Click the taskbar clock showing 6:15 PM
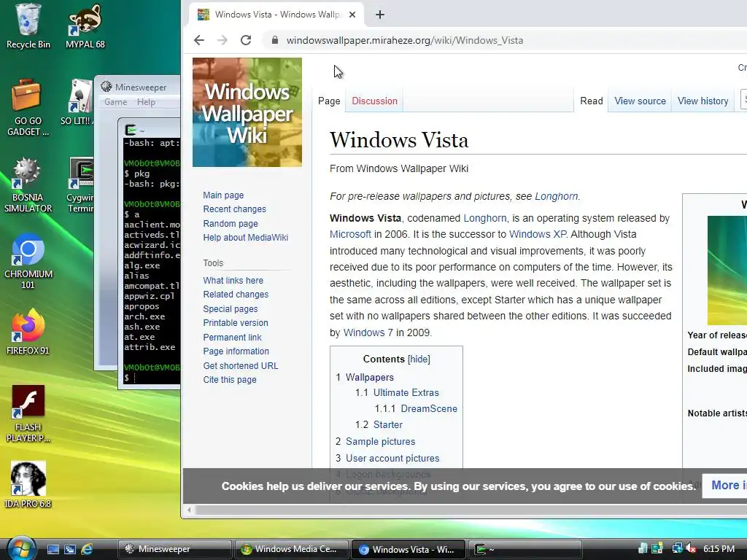The height and width of the screenshot is (560, 747). click(x=719, y=549)
